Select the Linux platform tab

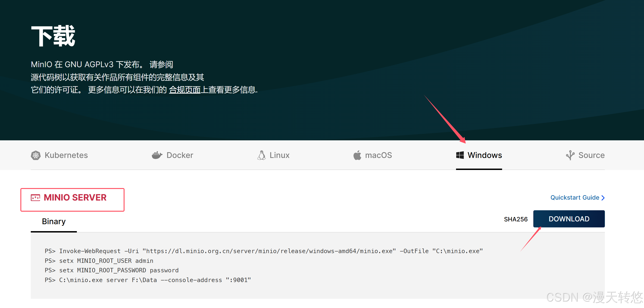(279, 155)
